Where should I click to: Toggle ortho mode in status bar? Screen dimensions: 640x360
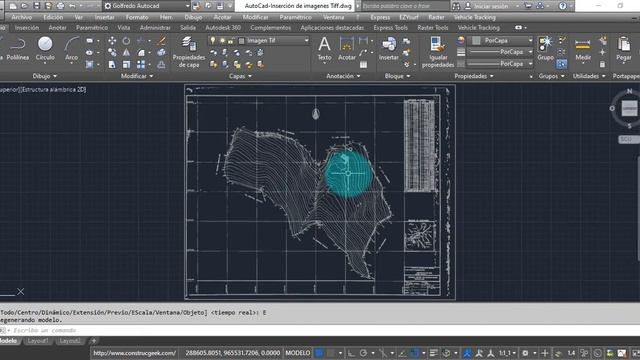pos(351,353)
